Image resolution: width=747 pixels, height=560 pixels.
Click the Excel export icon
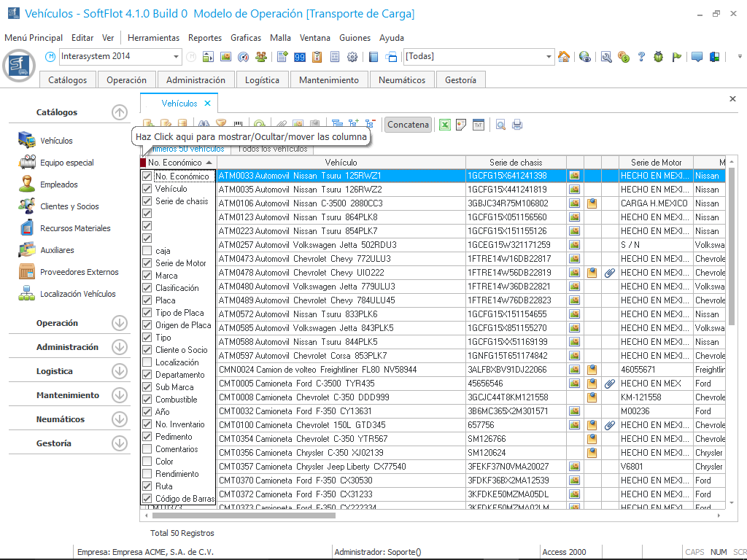(444, 125)
